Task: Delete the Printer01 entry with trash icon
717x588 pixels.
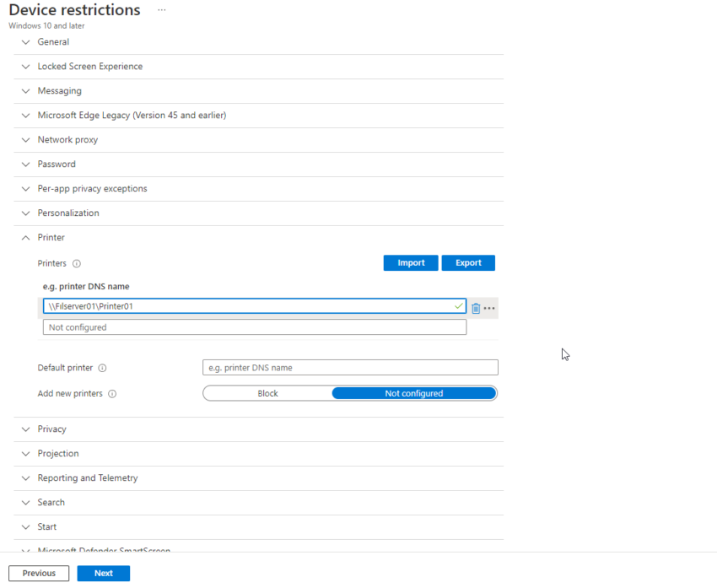Action: coord(476,308)
